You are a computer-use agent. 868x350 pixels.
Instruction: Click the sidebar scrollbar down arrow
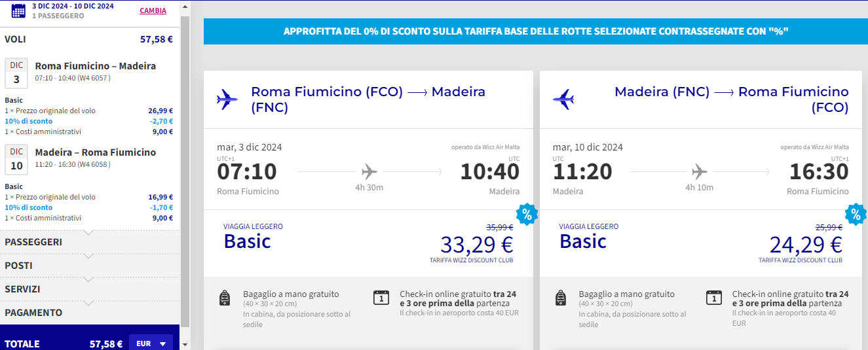tap(185, 344)
